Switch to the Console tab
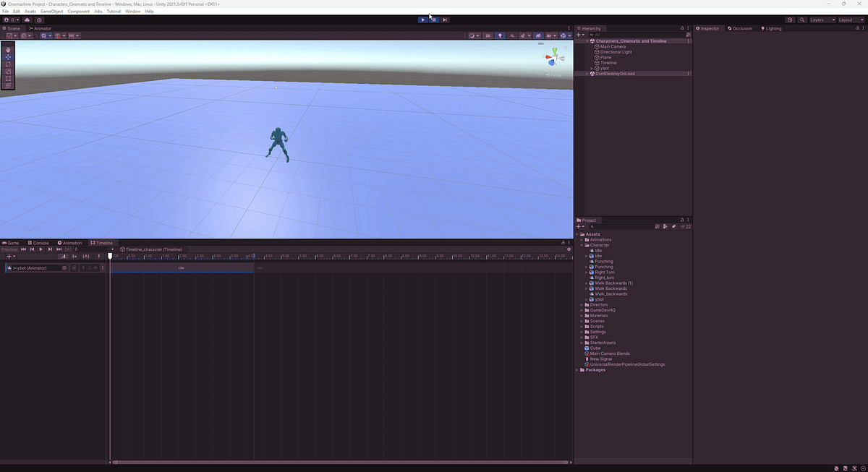 coord(40,243)
